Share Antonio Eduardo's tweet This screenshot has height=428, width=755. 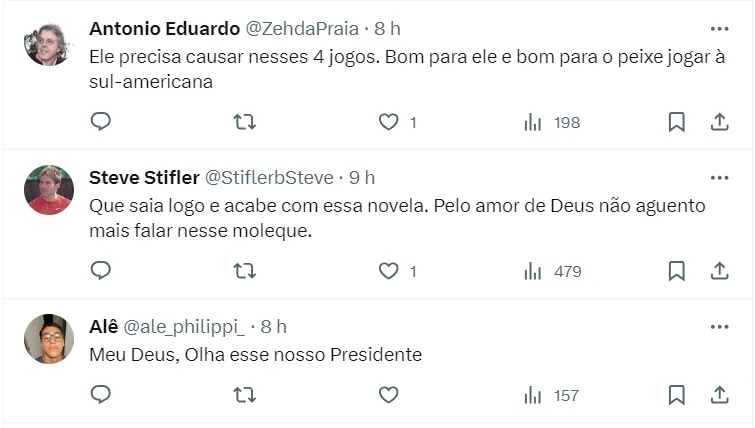(718, 122)
